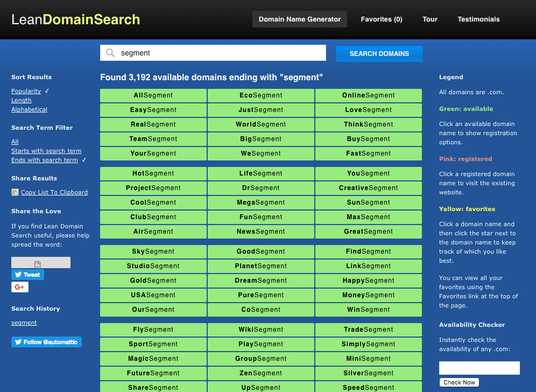The image size is (536, 392).
Task: Click the clipboard icon beside Copy List
Action: tap(15, 192)
